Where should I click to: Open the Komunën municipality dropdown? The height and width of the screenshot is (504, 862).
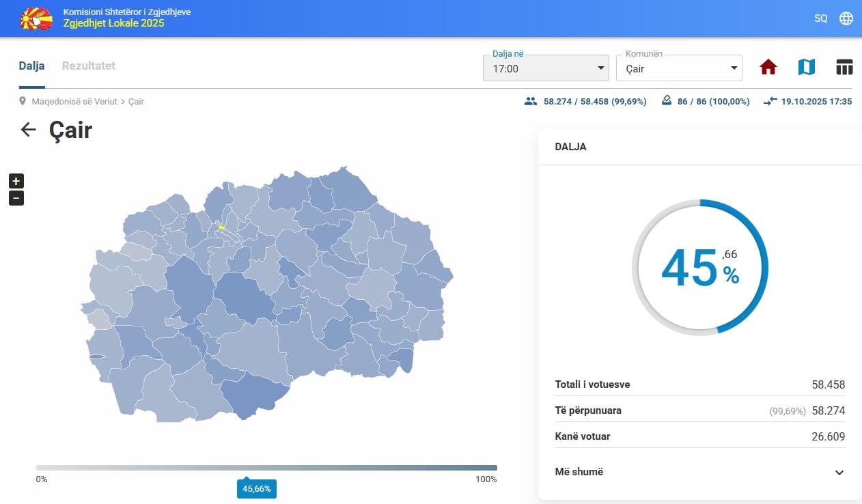click(x=678, y=68)
